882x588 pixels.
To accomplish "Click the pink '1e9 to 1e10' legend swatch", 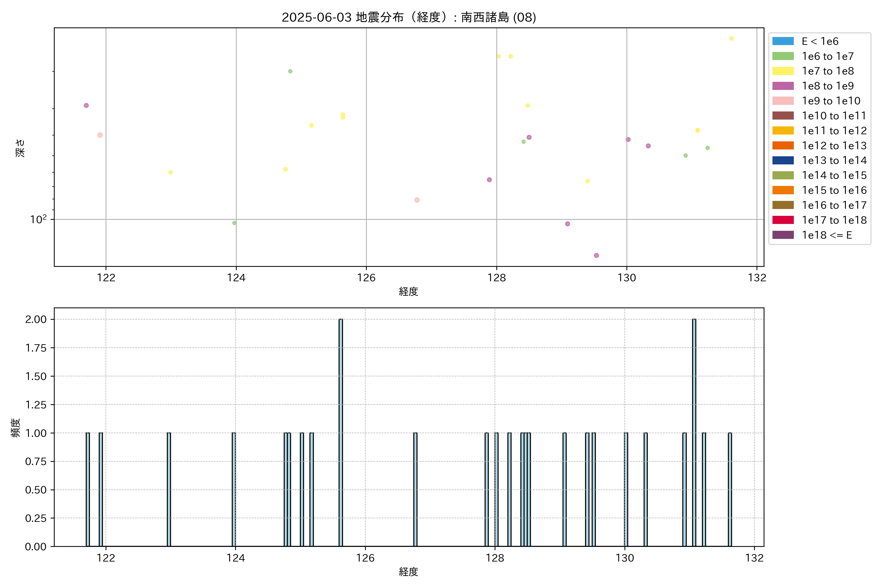I will [x=783, y=101].
